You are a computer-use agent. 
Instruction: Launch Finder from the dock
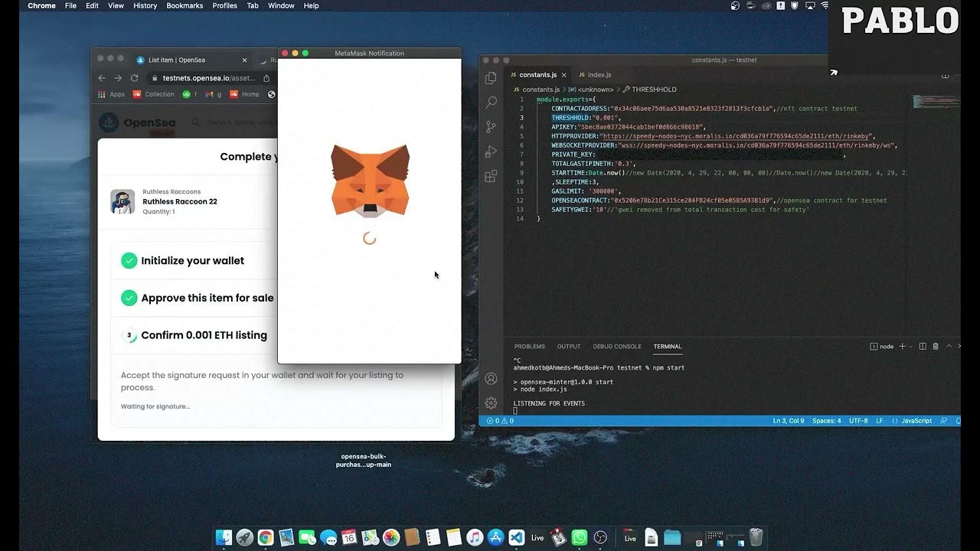pos(224,537)
